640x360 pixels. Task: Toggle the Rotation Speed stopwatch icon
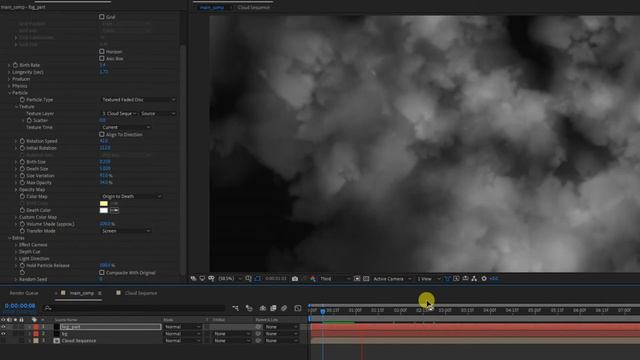click(22, 141)
